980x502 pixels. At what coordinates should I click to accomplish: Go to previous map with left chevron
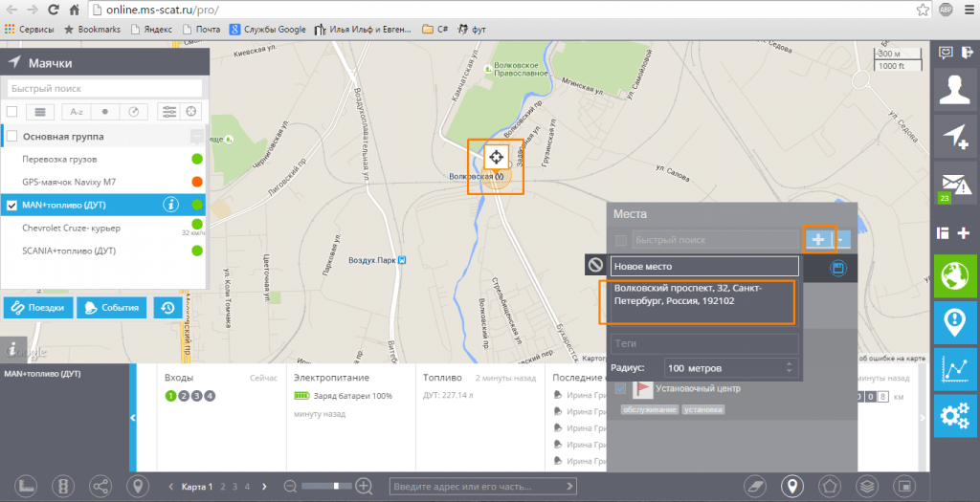(171, 487)
